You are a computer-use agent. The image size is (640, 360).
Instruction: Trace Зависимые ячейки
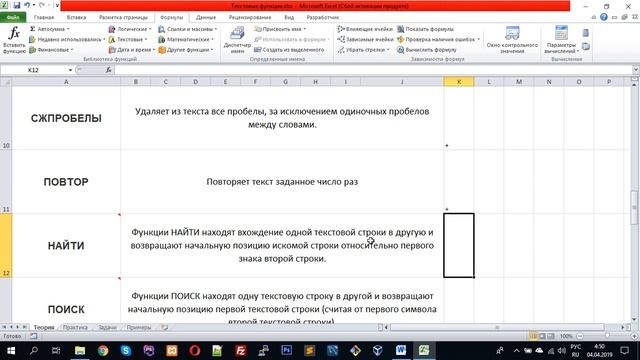coord(365,40)
